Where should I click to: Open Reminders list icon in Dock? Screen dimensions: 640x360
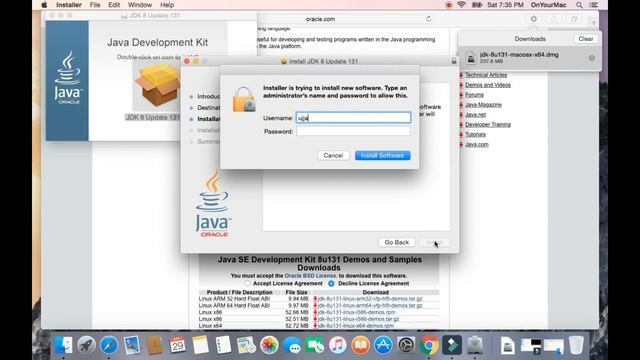pyautogui.click(x=223, y=345)
